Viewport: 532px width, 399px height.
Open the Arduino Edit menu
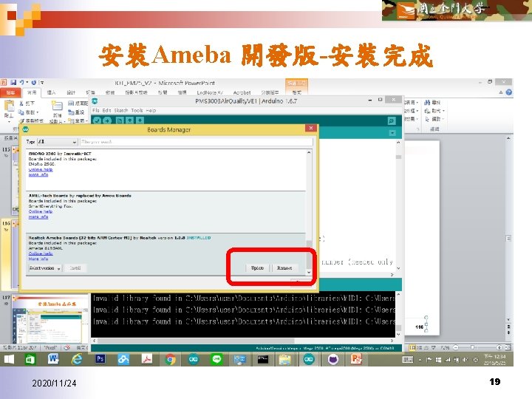pos(106,110)
